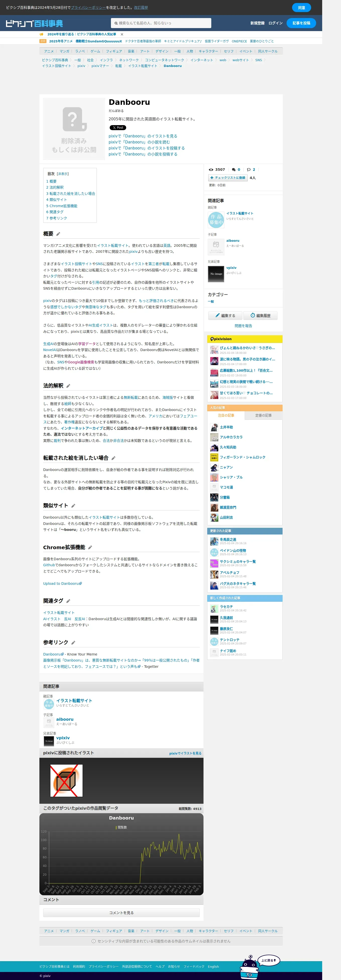Click pencil icon beside 関連タグ heading
The height and width of the screenshot is (980, 341).
click(68, 601)
